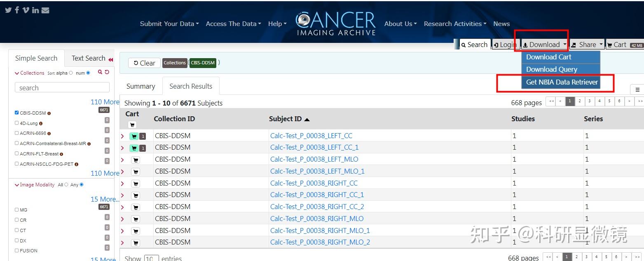The width and height of the screenshot is (644, 261).
Task: Open Twitter via the bird icon
Action: [7, 10]
